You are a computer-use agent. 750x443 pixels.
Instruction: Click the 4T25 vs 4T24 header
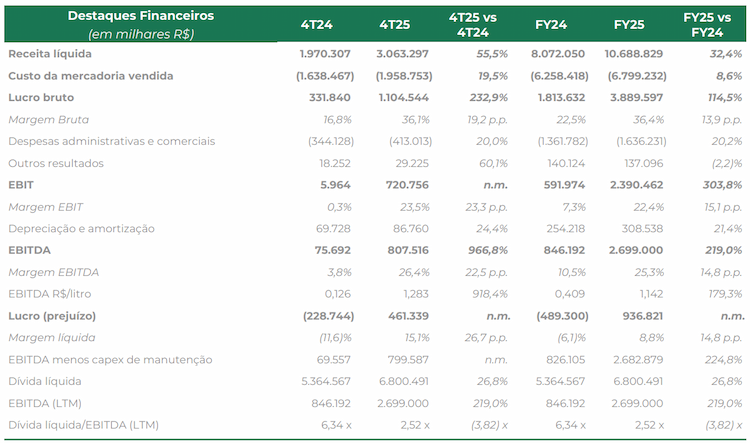coord(473,25)
